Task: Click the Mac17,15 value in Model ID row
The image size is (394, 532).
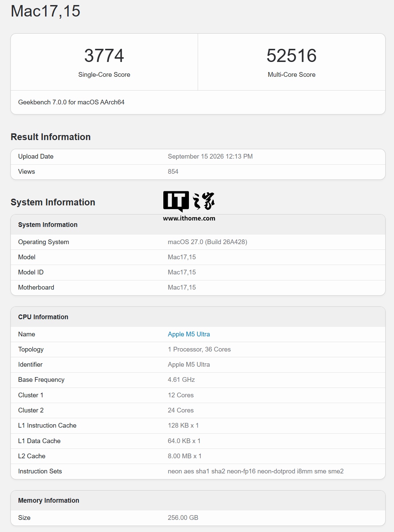Action: click(182, 272)
